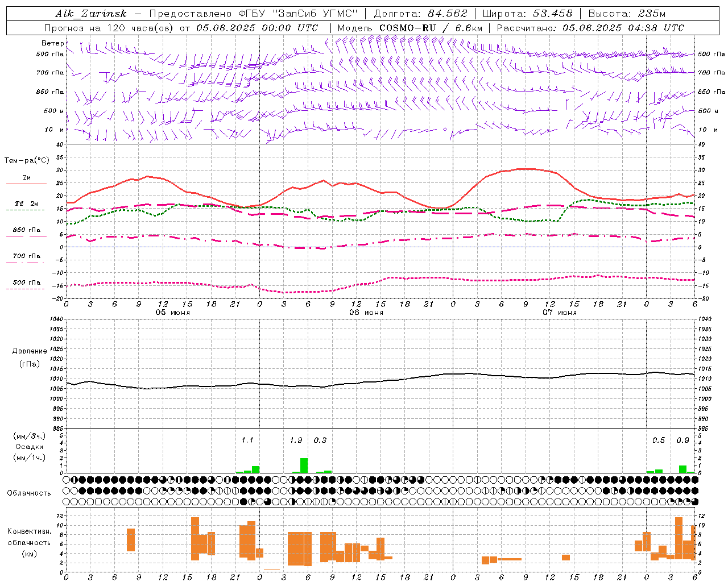Click the Давление pressure axis label
This screenshot has width=728, height=582.
[29, 351]
